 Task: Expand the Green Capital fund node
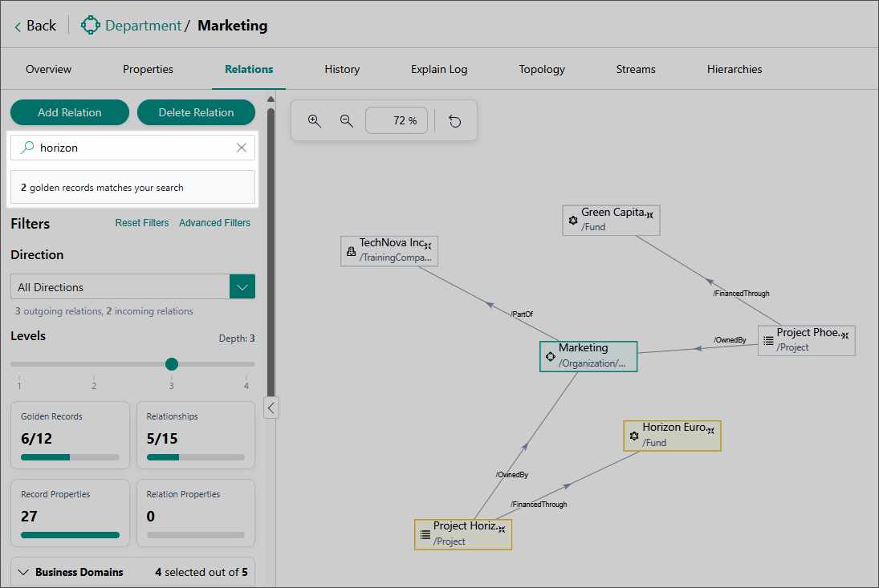(x=649, y=215)
